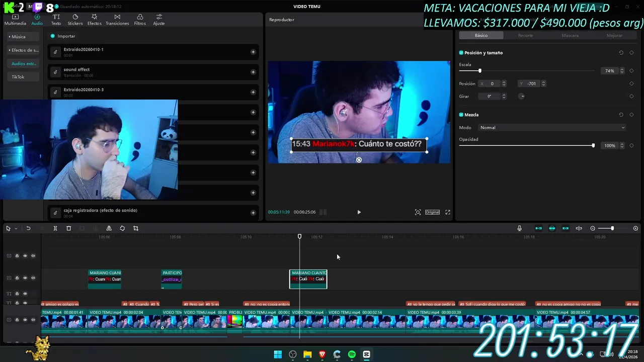Click the Original ratio button
Viewport: 644px width, 362px height.
[432, 212]
